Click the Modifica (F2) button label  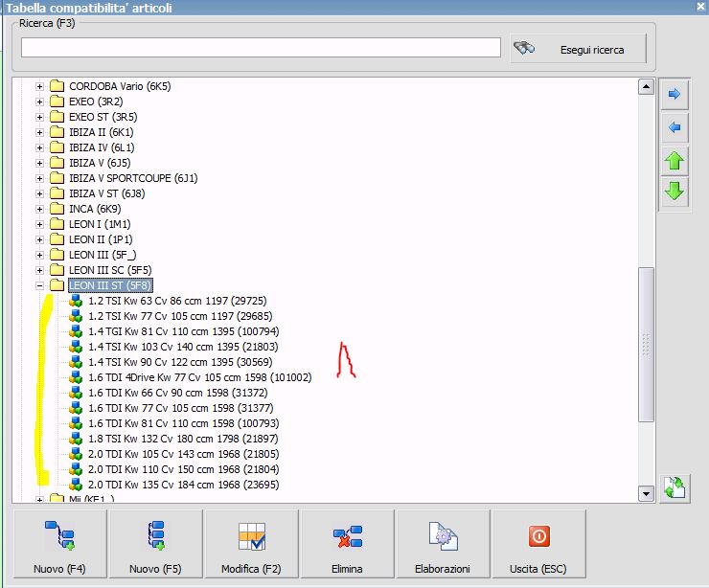(251, 569)
